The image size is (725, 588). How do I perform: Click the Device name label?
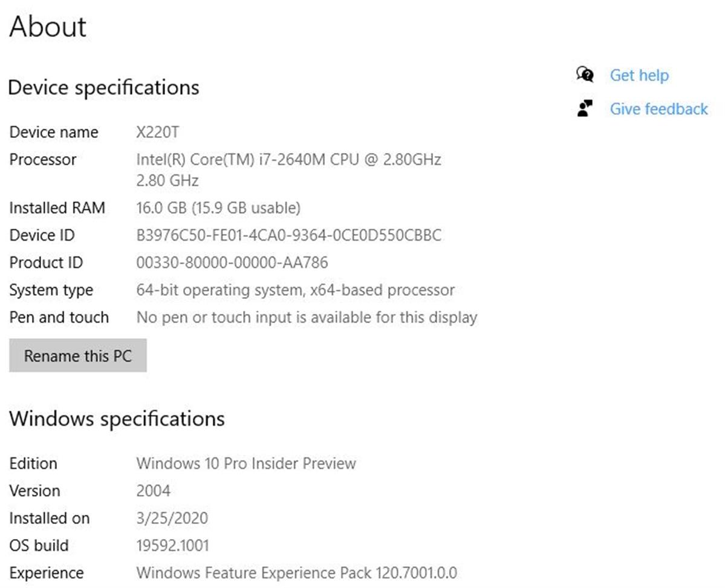coord(54,132)
